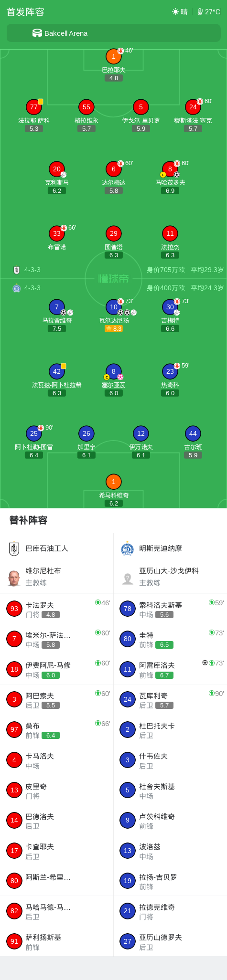Open player 42 法瓦兹-阿卜杜拉希 circle
The height and width of the screenshot is (980, 227).
tap(57, 371)
